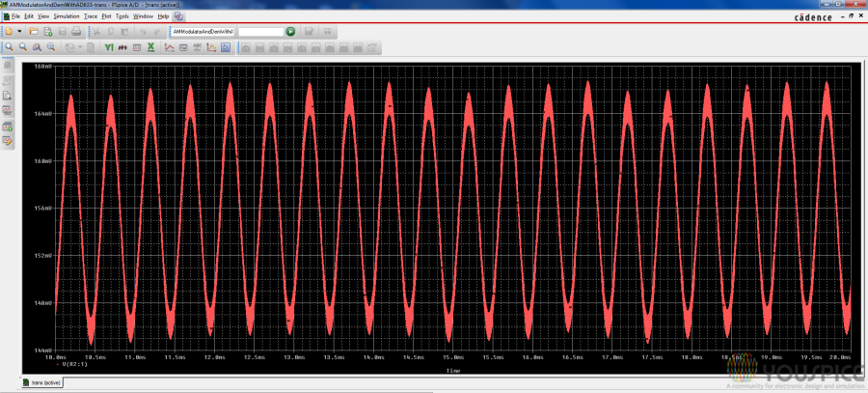Image resolution: width=868 pixels, height=393 pixels.
Task: Click the top greyed sidebar icon
Action: (8, 65)
